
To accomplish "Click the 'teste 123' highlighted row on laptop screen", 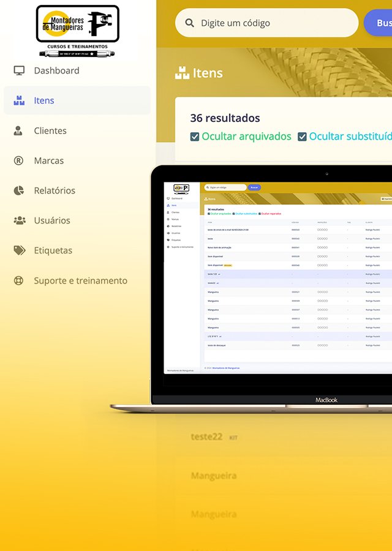I will tap(298, 274).
